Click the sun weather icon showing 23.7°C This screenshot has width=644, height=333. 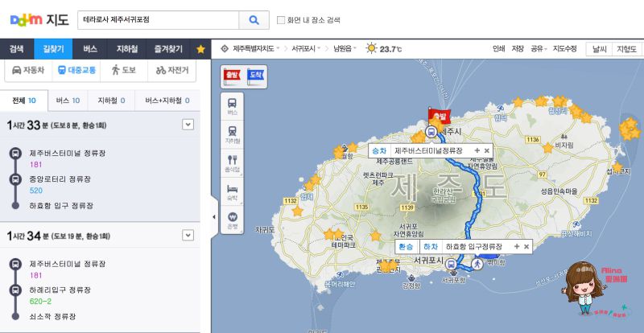(x=371, y=48)
